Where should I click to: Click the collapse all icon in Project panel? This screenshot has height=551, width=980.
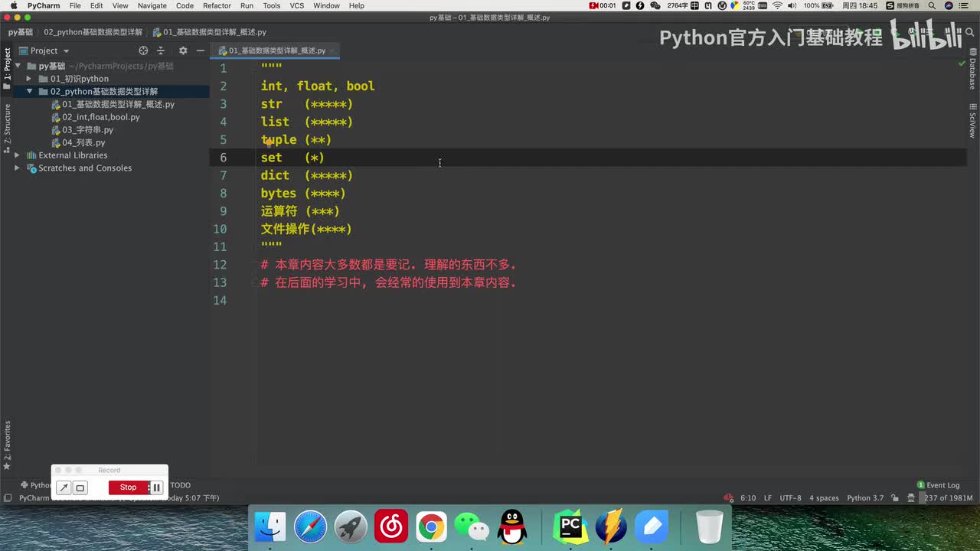tap(161, 51)
